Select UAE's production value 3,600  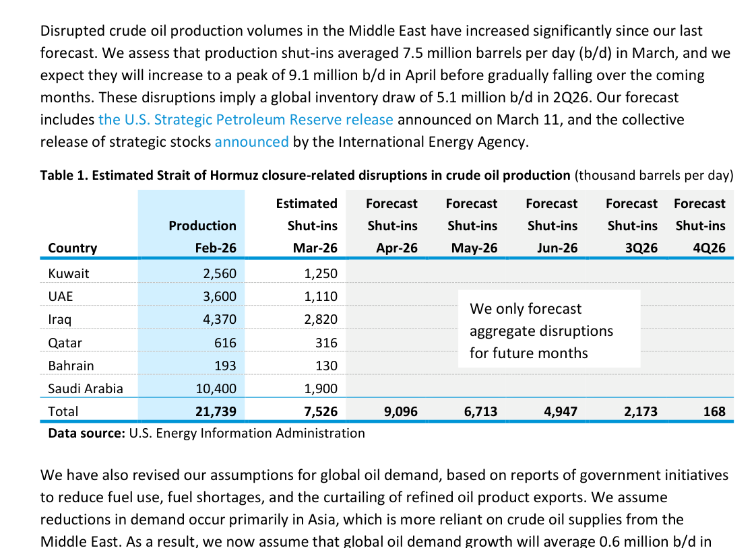coord(219,296)
